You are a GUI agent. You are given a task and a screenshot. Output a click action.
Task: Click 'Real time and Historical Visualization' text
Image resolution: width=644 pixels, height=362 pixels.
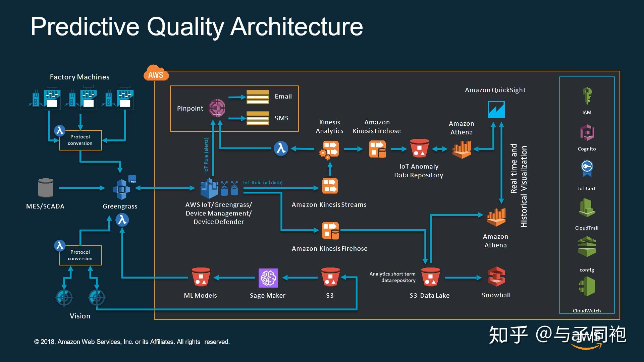519,186
